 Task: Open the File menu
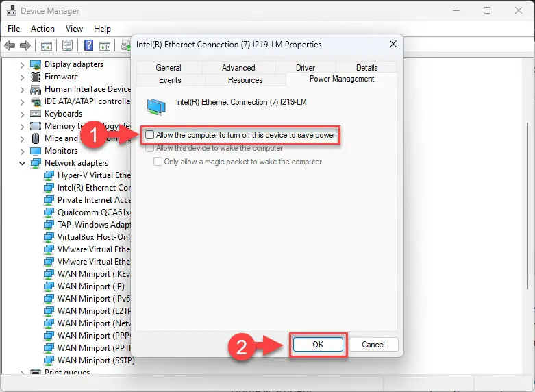14,29
